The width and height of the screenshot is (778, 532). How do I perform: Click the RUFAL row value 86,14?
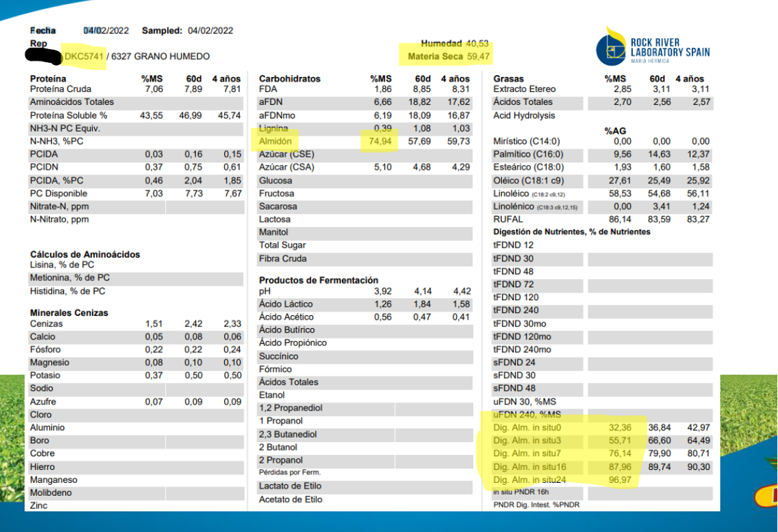coord(620,219)
